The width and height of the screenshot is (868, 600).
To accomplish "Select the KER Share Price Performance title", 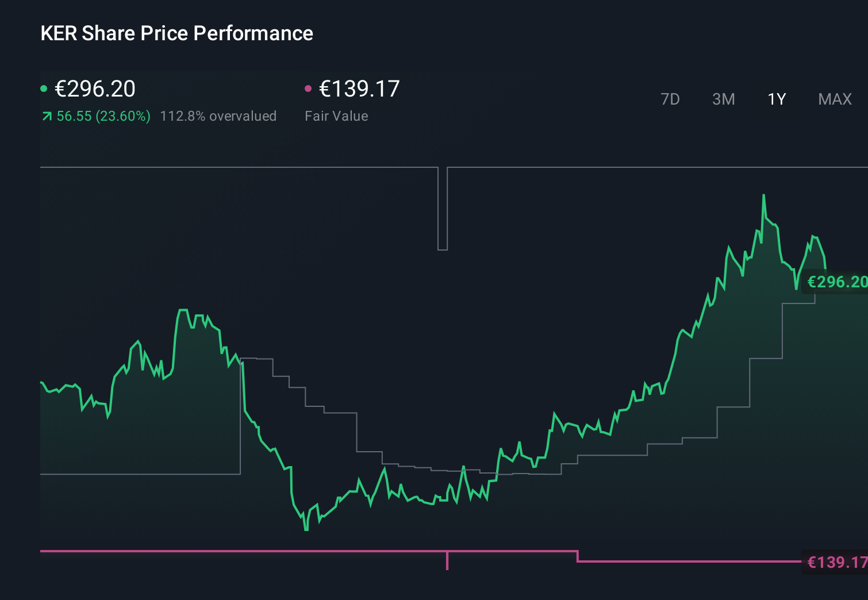I will 176,33.
